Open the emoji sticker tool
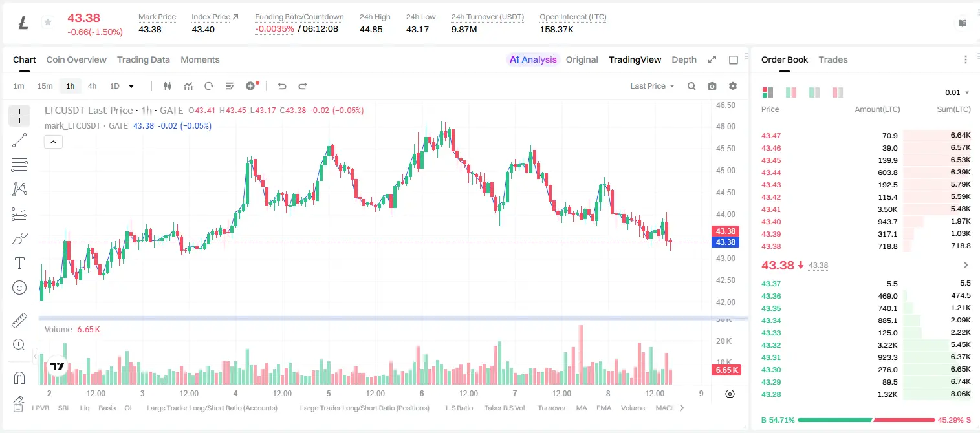 click(x=19, y=288)
